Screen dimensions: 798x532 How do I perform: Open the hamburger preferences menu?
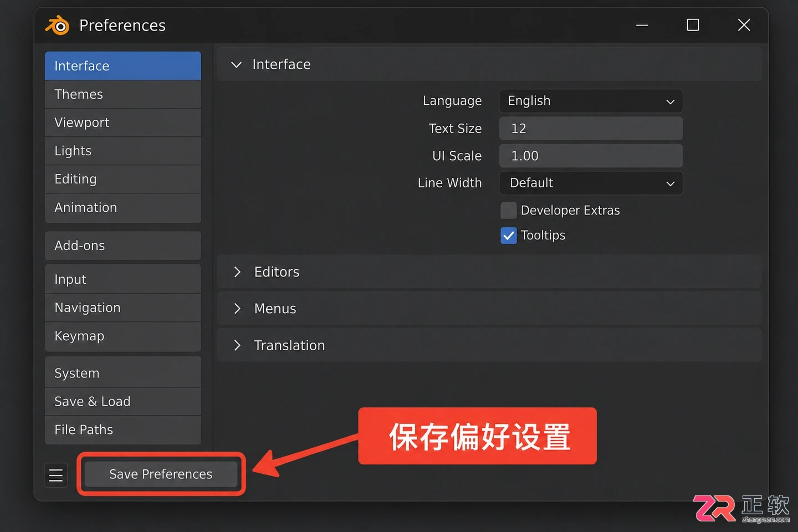point(55,475)
